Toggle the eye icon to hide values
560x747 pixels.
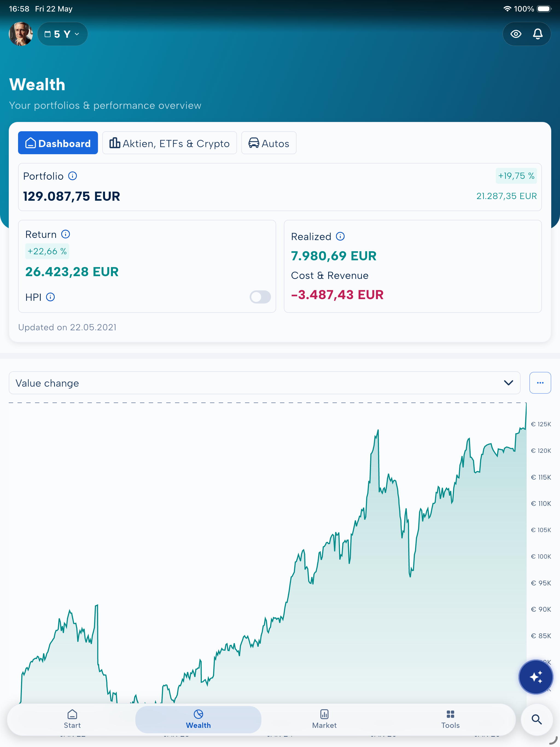[516, 34]
